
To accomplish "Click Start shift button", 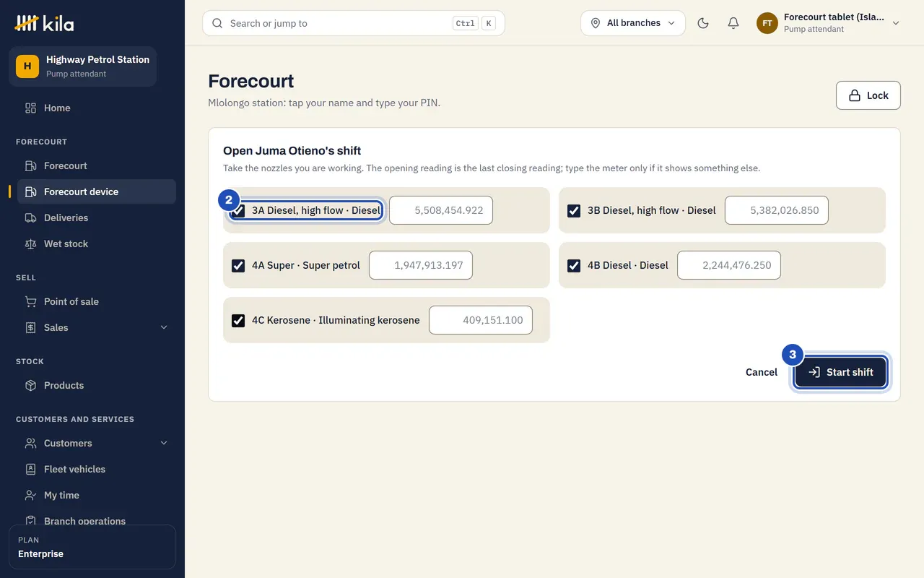I will point(840,372).
